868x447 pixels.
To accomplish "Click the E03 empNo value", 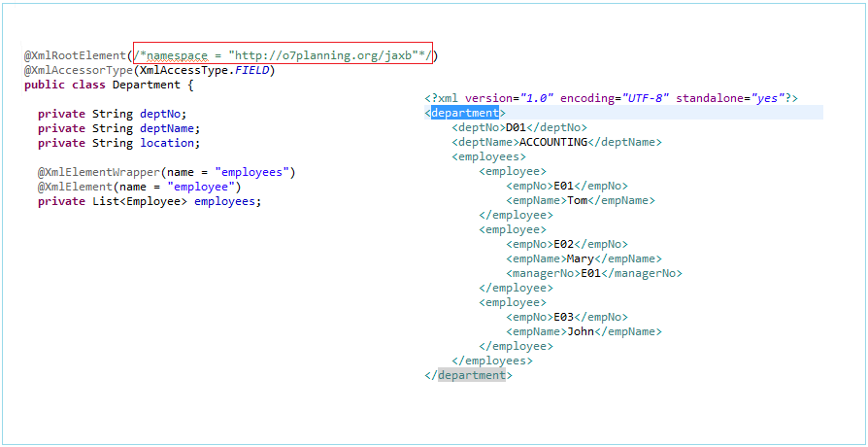I will point(563,317).
